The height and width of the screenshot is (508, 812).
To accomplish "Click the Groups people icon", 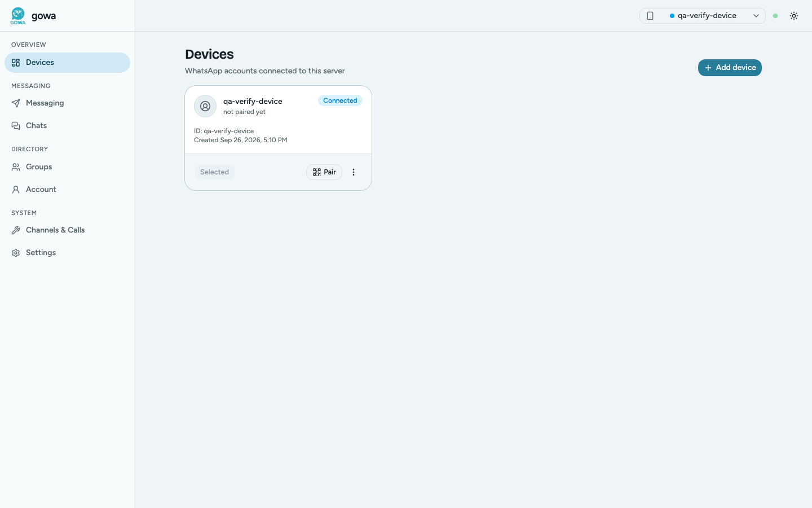I will (x=16, y=167).
